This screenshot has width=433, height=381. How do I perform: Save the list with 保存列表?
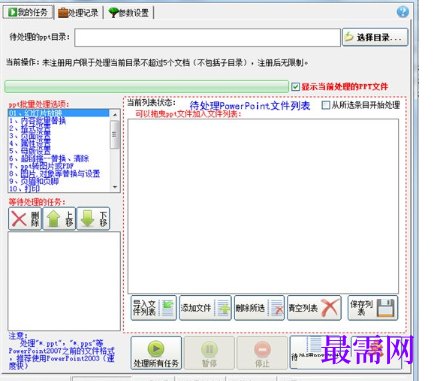[373, 308]
